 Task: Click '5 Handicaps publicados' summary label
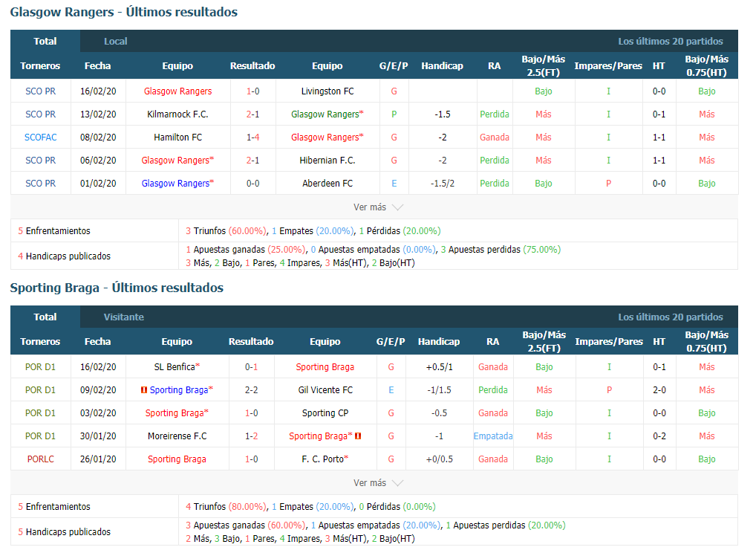(x=64, y=531)
